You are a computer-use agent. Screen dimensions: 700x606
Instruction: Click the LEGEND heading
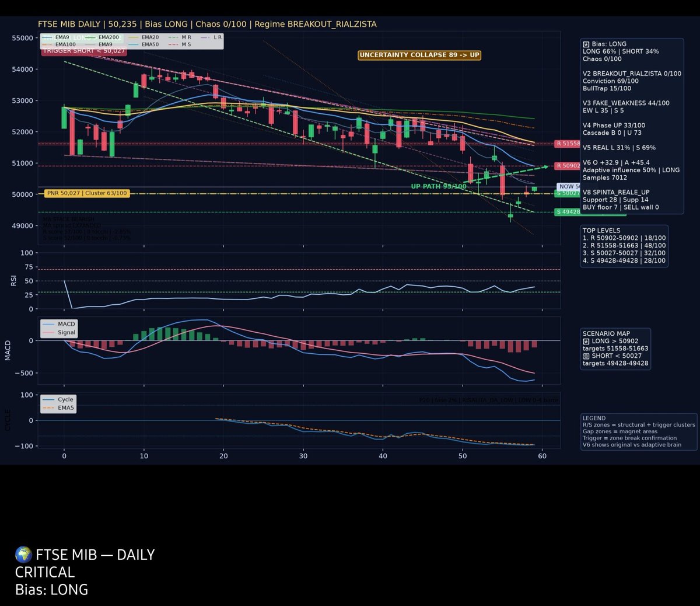pos(594,419)
